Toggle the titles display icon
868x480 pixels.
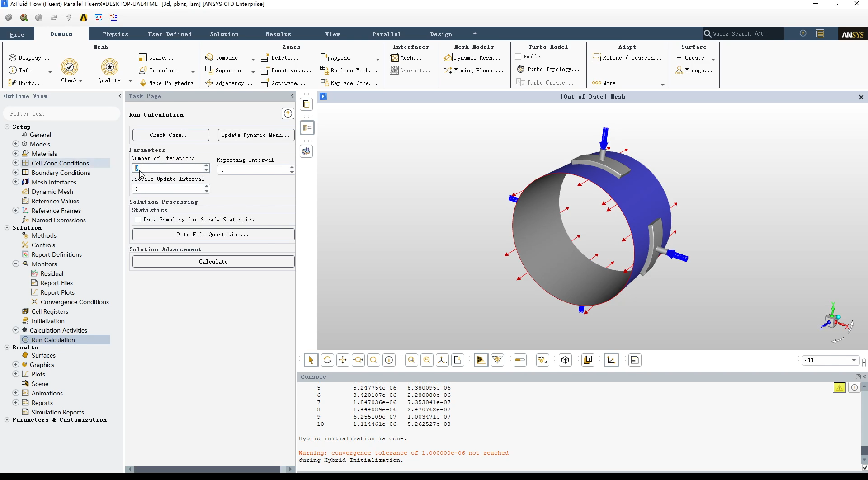[x=635, y=360]
